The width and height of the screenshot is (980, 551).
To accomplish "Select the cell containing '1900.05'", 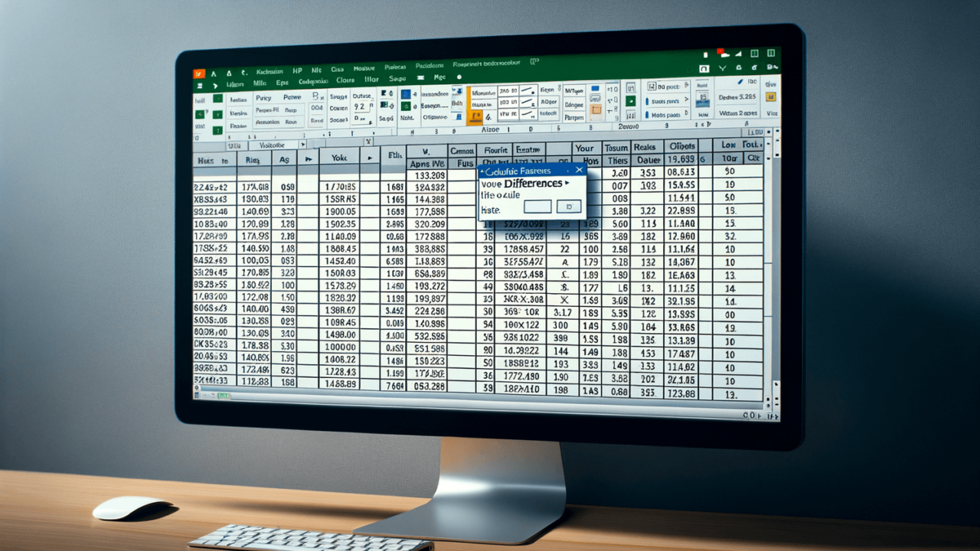I will (340, 210).
